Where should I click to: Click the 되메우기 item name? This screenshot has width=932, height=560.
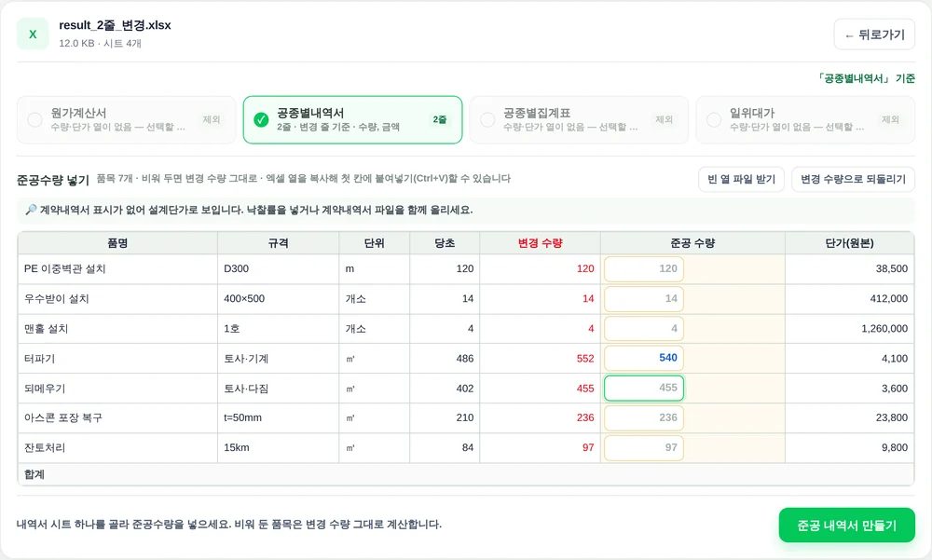coord(45,389)
